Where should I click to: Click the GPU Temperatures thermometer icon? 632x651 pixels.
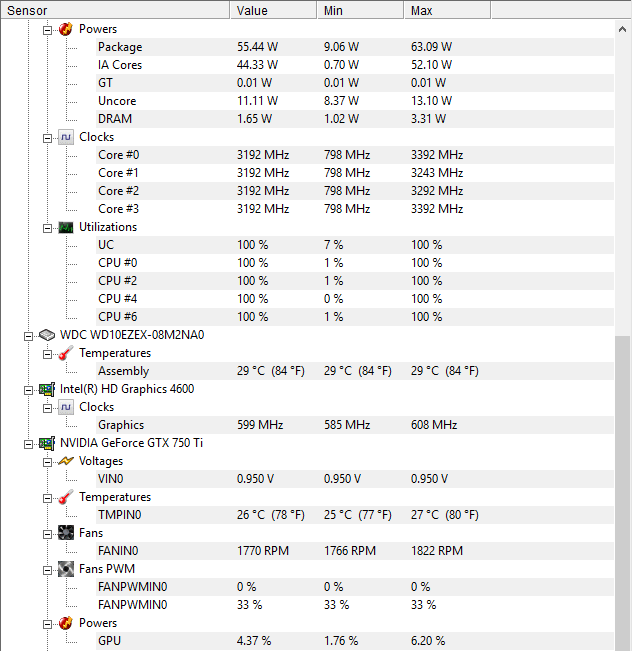(x=66, y=497)
